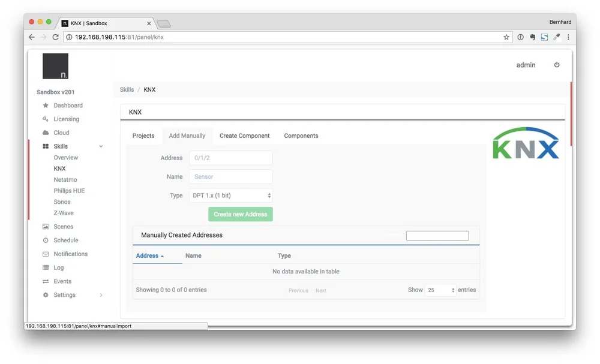Open a new browser tab
Image resolution: width=600 pixels, height=364 pixels.
(164, 24)
